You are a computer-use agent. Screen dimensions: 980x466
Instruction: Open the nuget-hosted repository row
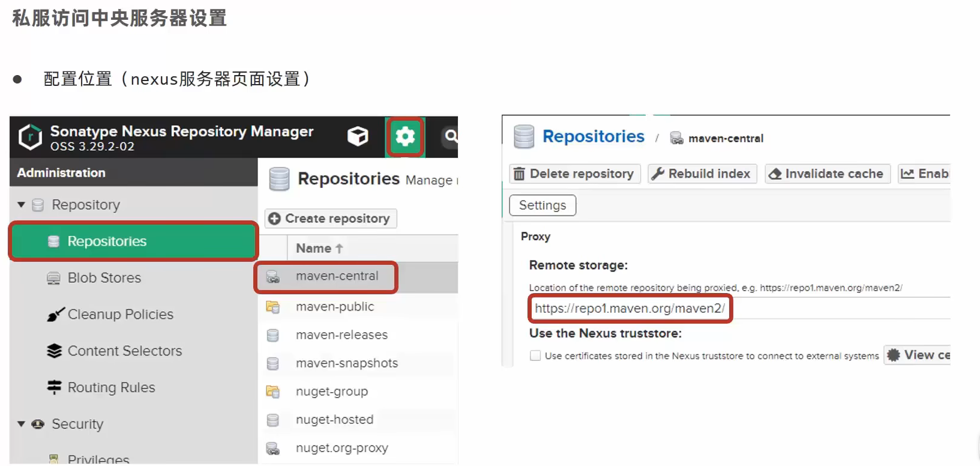(x=358, y=420)
